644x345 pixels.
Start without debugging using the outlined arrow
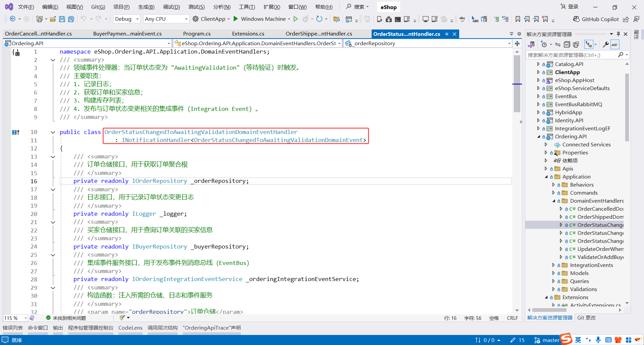click(x=296, y=19)
